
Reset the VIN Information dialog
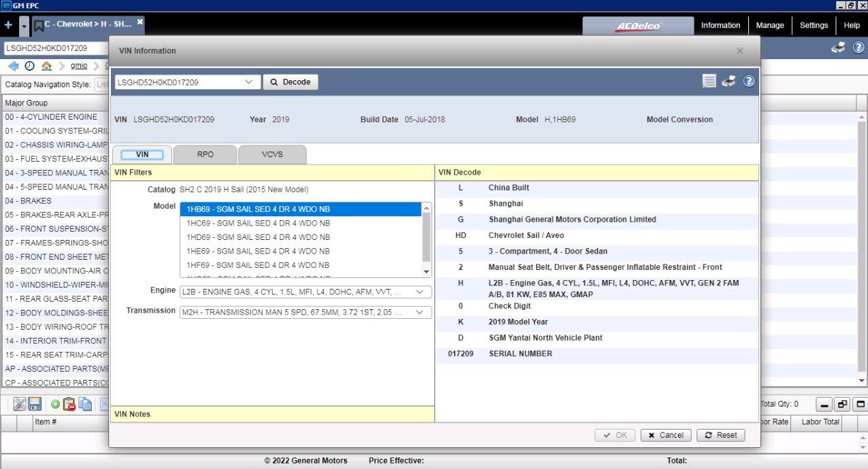click(720, 435)
